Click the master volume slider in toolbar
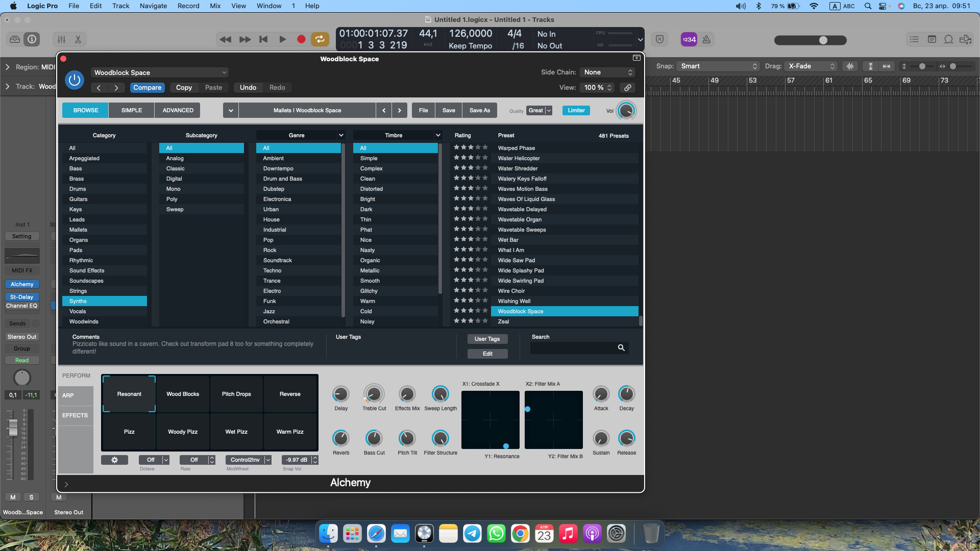This screenshot has height=551, width=980. (x=810, y=40)
